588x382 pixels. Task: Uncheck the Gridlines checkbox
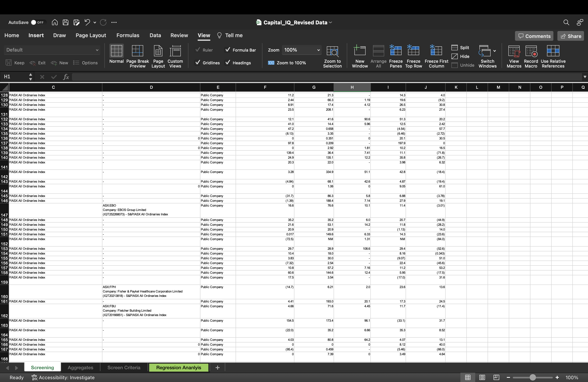(198, 63)
